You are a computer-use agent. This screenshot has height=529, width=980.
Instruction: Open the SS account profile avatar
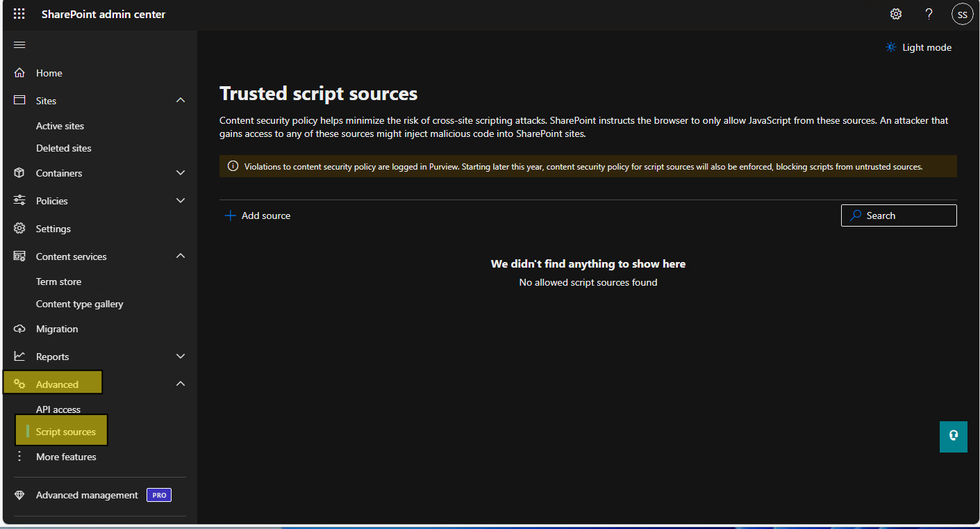point(962,14)
